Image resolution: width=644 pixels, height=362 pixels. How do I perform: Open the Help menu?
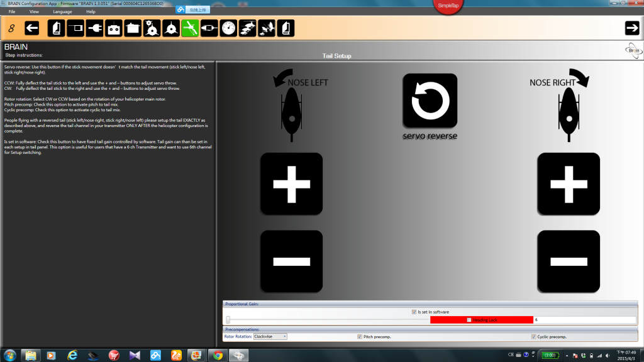[x=91, y=11]
